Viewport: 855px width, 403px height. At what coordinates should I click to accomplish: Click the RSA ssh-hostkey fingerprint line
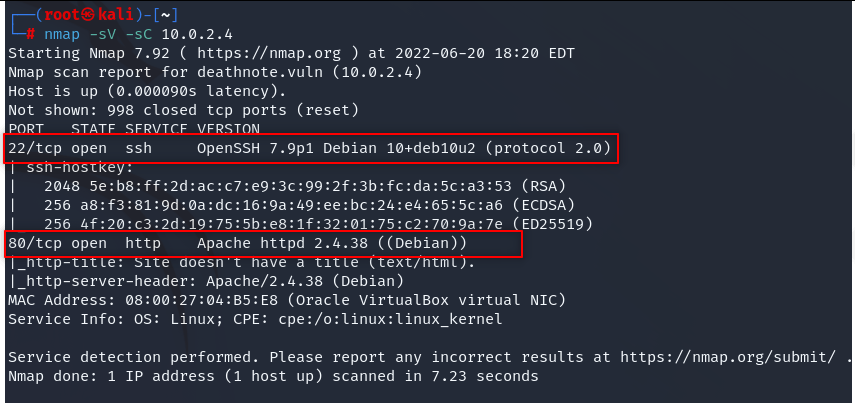(x=305, y=186)
